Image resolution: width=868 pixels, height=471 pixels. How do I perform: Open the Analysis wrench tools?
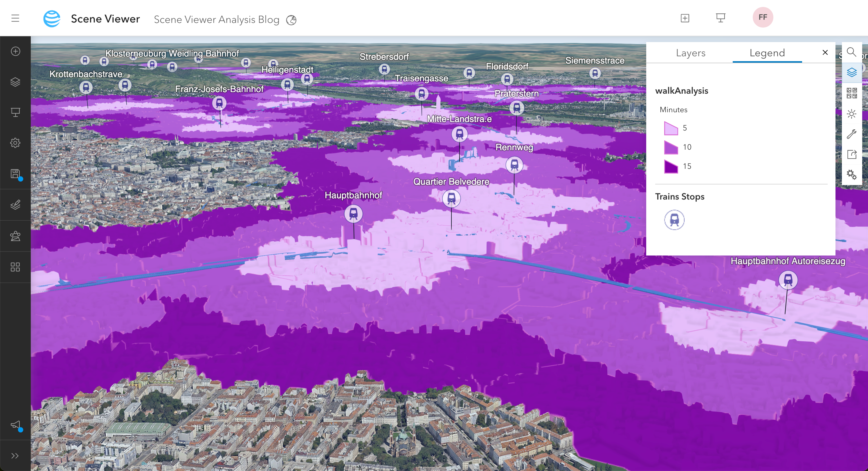pos(851,134)
